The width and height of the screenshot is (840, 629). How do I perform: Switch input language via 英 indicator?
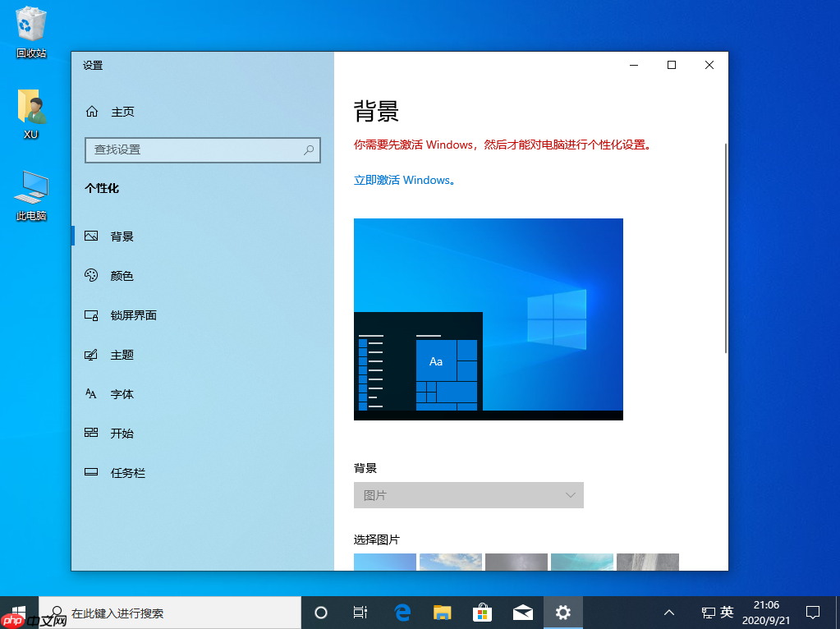pyautogui.click(x=726, y=612)
